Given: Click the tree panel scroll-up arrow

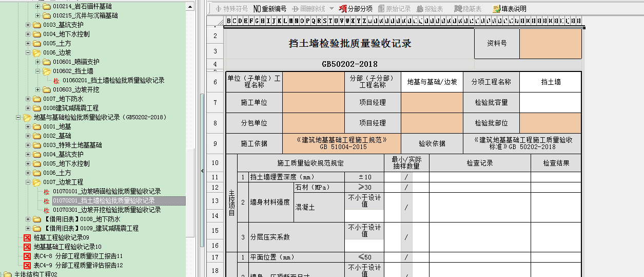Looking at the screenshot, I should (x=190, y=6).
